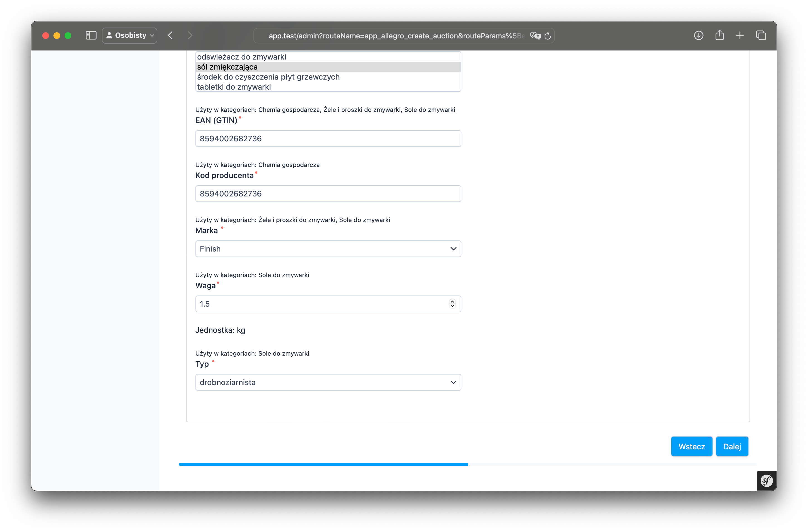
Task: Select option środek do czyszczenia płyt grzewczych
Action: tap(328, 77)
